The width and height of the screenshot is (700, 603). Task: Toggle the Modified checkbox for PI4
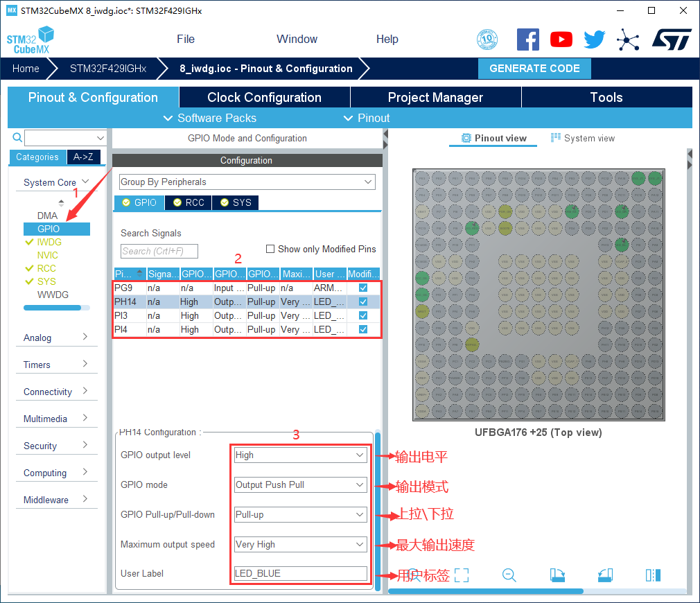coord(363,329)
